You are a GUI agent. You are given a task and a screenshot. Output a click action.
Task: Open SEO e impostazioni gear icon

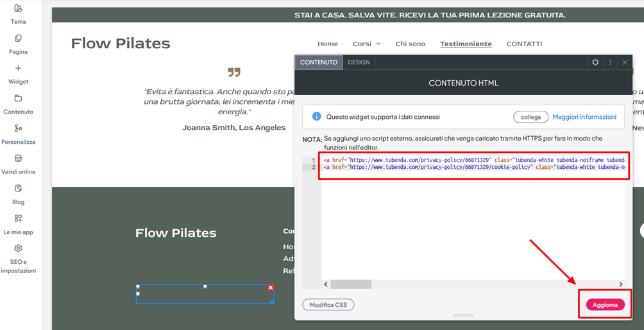(x=18, y=248)
